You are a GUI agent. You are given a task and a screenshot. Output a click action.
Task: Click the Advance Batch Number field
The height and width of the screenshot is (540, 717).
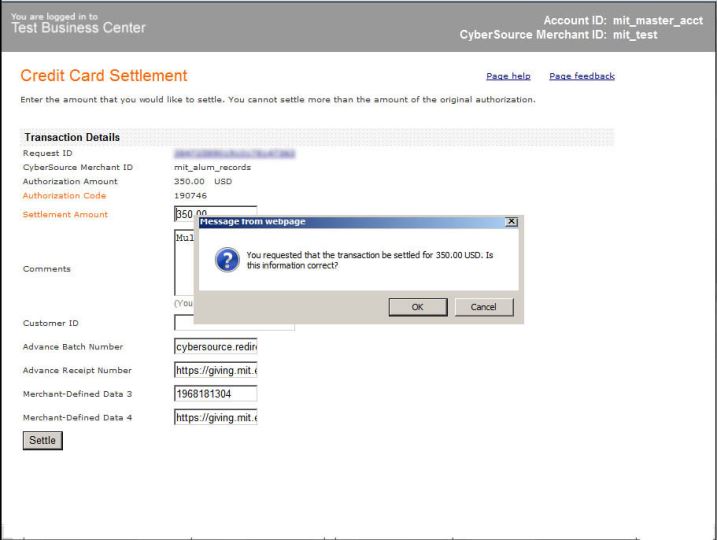(x=216, y=346)
